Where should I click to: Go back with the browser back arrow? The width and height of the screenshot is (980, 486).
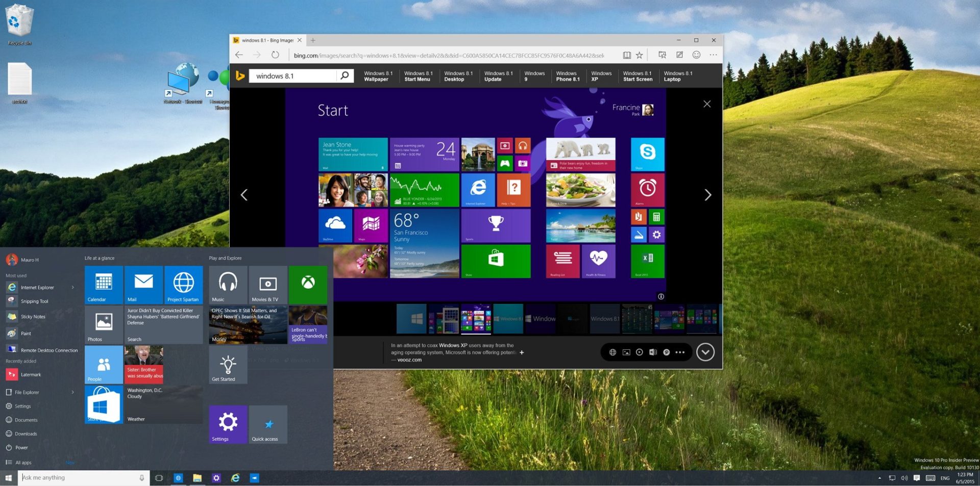click(239, 55)
